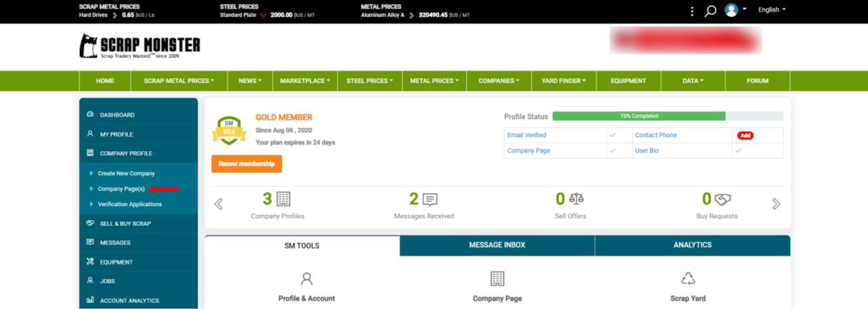
Task: Open the English language dropdown
Action: point(771,10)
